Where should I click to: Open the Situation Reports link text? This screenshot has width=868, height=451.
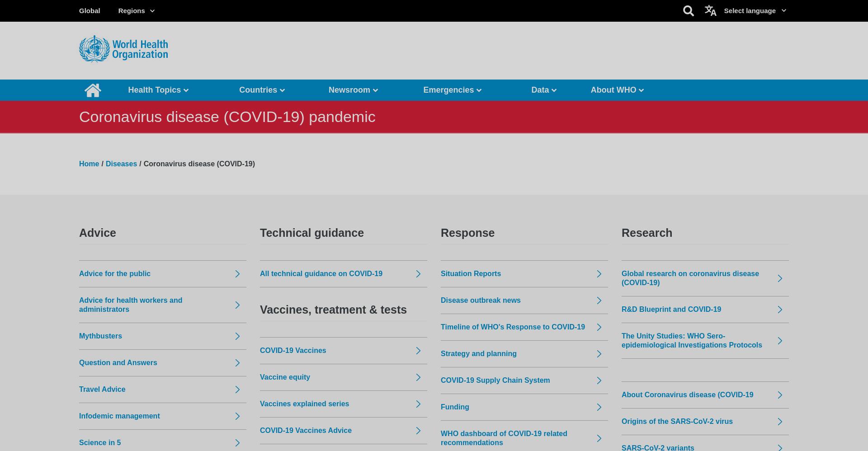coord(471,274)
